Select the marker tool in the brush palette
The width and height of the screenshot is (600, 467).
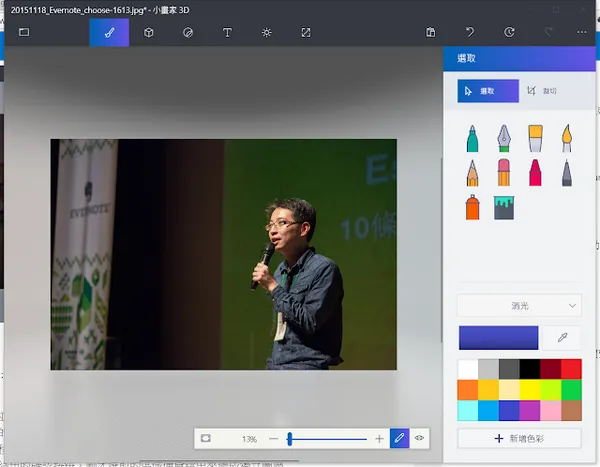[474, 138]
